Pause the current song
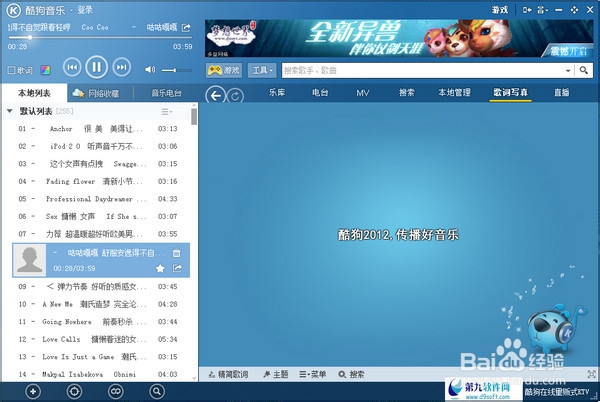 (96, 67)
